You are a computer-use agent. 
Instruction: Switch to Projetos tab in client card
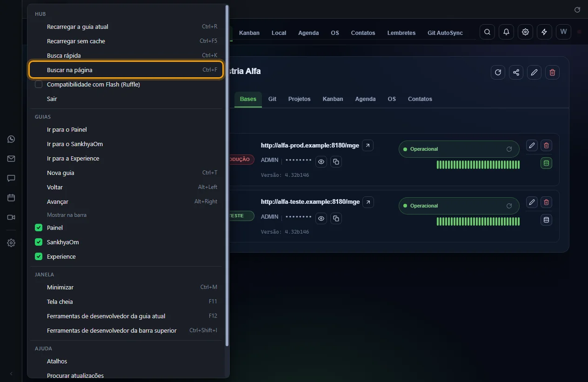coord(299,99)
